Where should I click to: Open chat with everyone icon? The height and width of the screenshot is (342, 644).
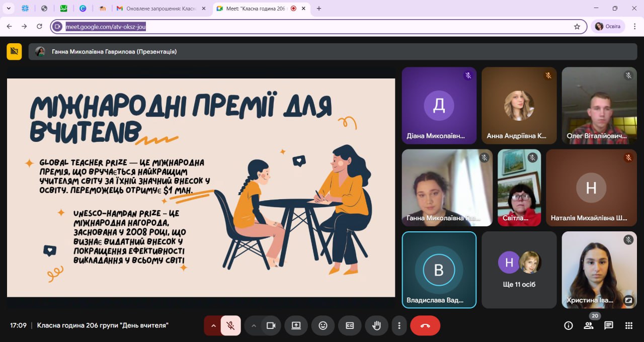pos(609,325)
